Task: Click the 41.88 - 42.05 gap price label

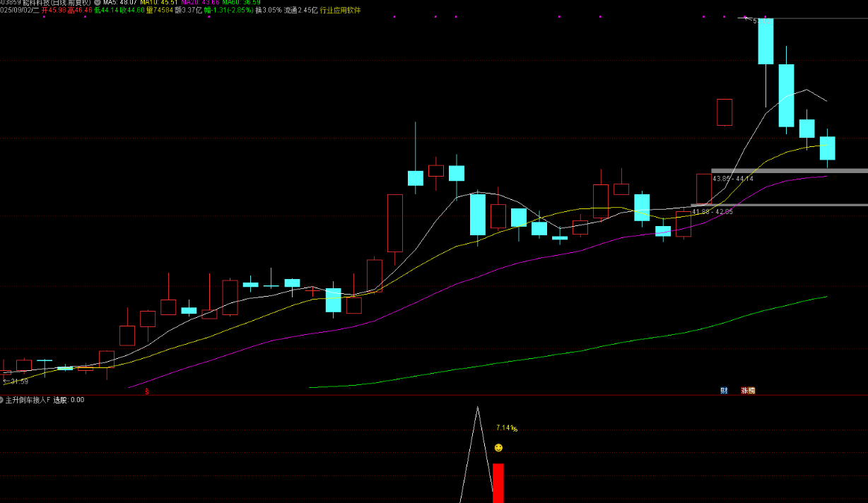Action: 712,211
